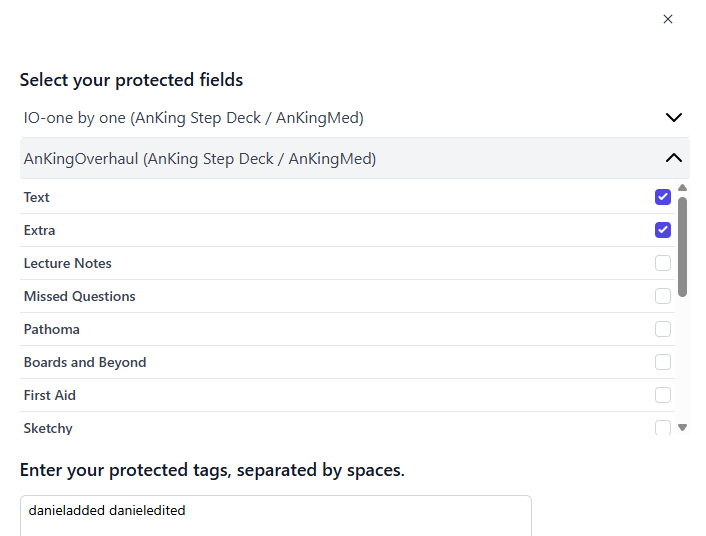Enable the First Aid checkbox
Screen dimensions: 706x536
pos(662,395)
